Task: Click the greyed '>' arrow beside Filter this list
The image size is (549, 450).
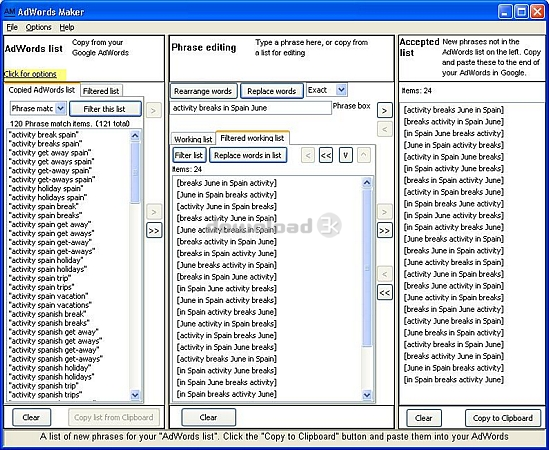Action: (x=154, y=111)
